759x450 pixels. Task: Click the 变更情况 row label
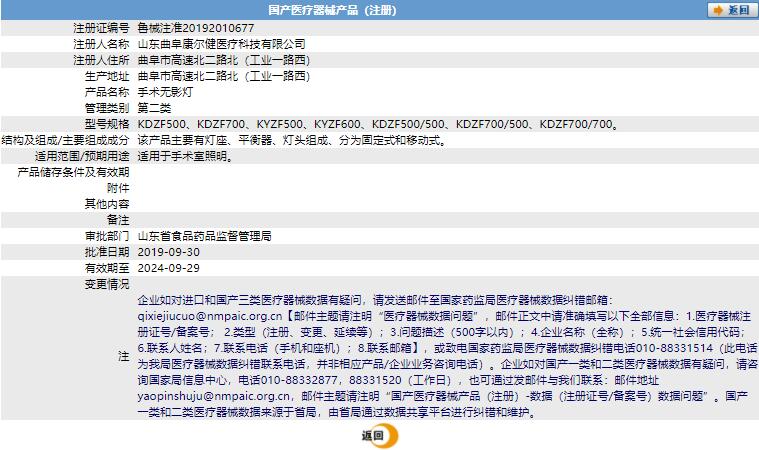[105, 284]
